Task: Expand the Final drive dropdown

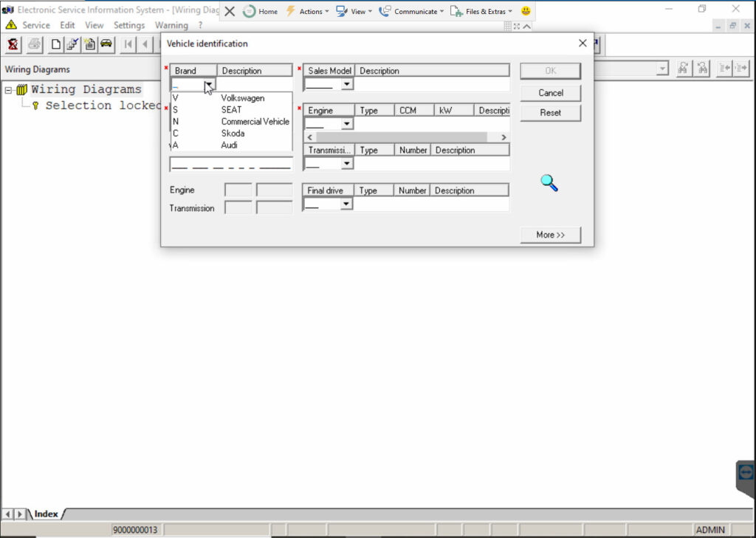Action: click(x=347, y=204)
